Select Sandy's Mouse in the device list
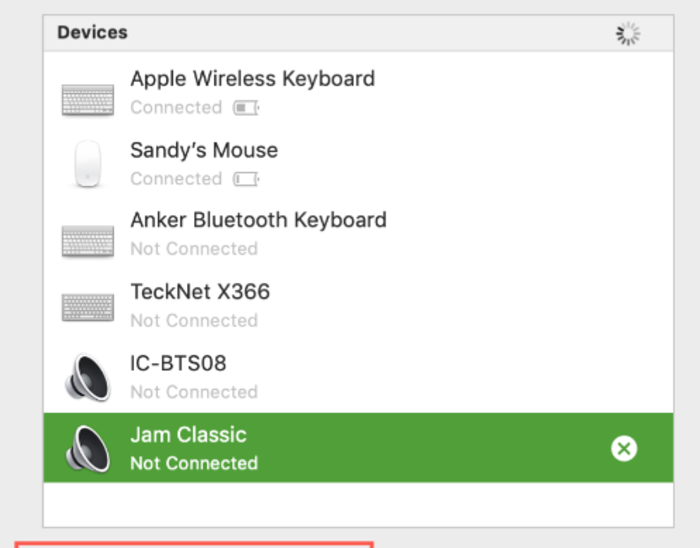The image size is (700, 548). (358, 163)
